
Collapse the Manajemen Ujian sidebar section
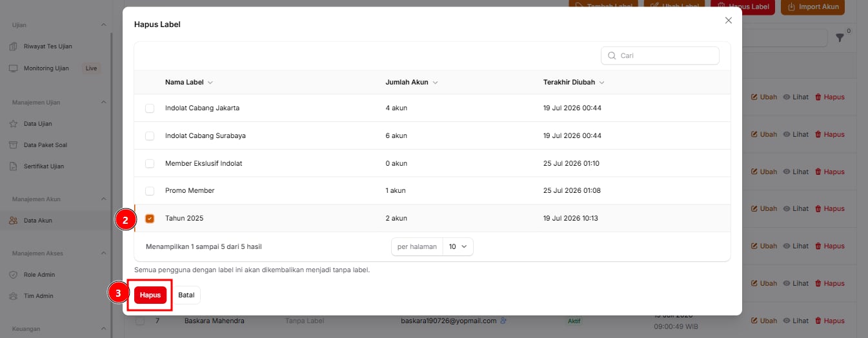104,102
